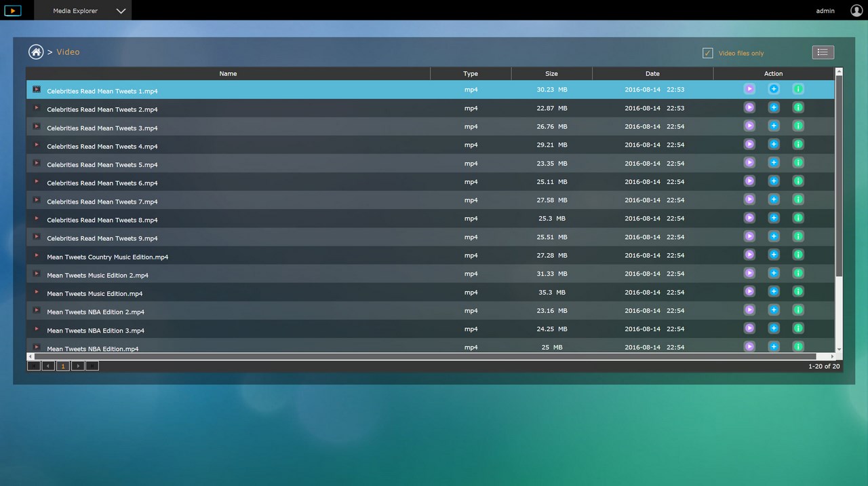Uncheck the Video files only checkbox
Image resolution: width=868 pixels, height=486 pixels.
(708, 53)
